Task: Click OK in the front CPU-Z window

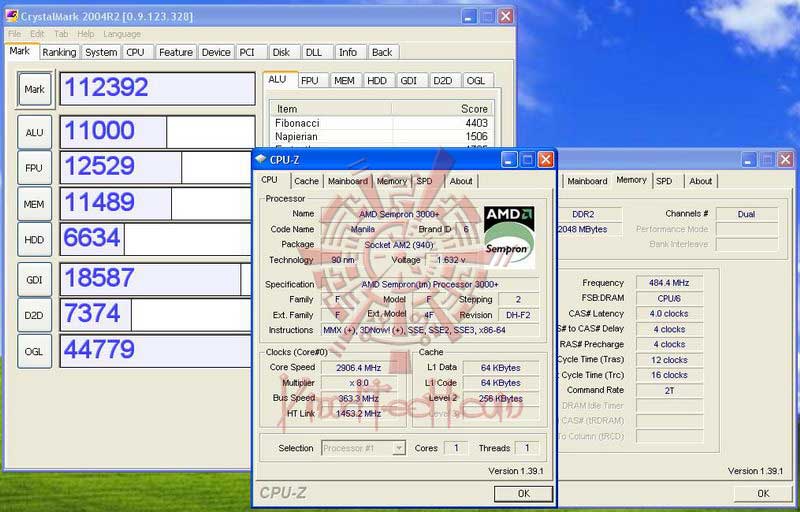Action: click(523, 494)
